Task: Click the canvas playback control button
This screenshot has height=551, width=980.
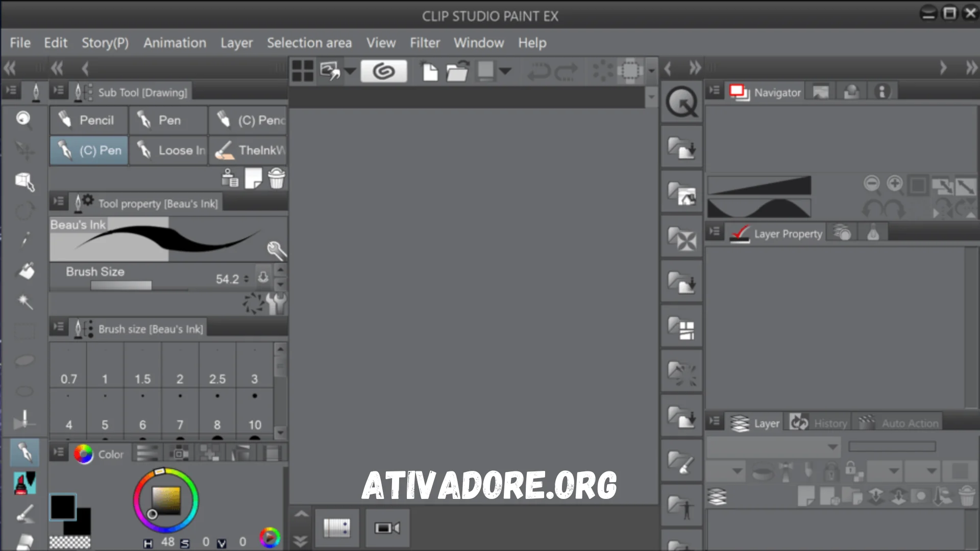Action: (x=387, y=529)
